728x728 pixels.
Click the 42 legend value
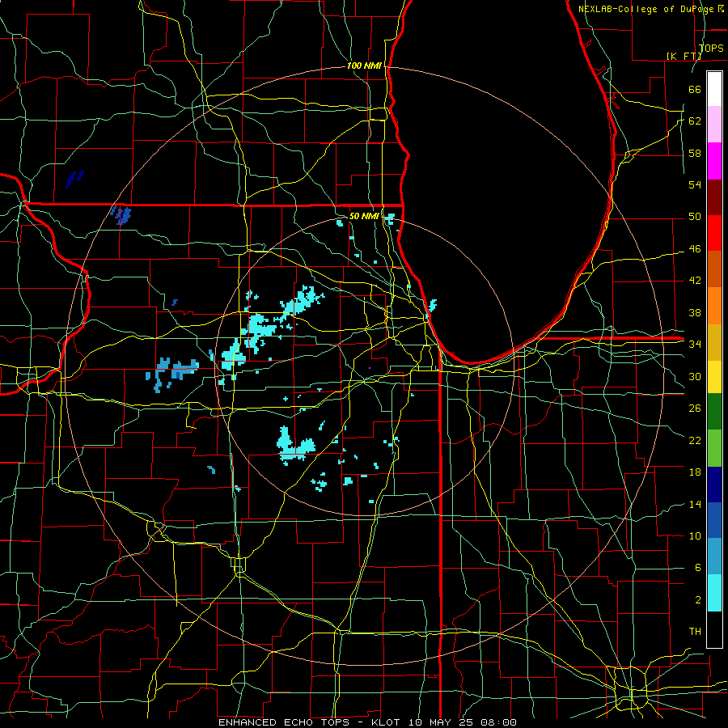(695, 281)
